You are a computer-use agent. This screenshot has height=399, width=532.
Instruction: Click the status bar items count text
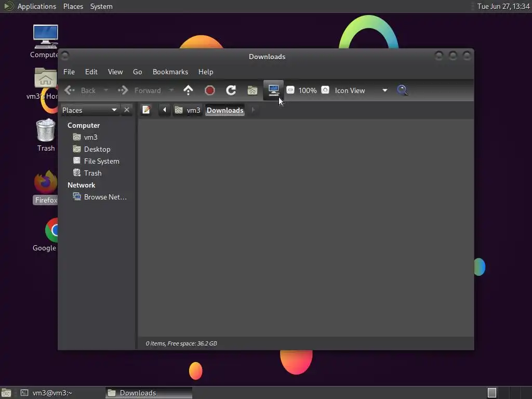[181, 343]
